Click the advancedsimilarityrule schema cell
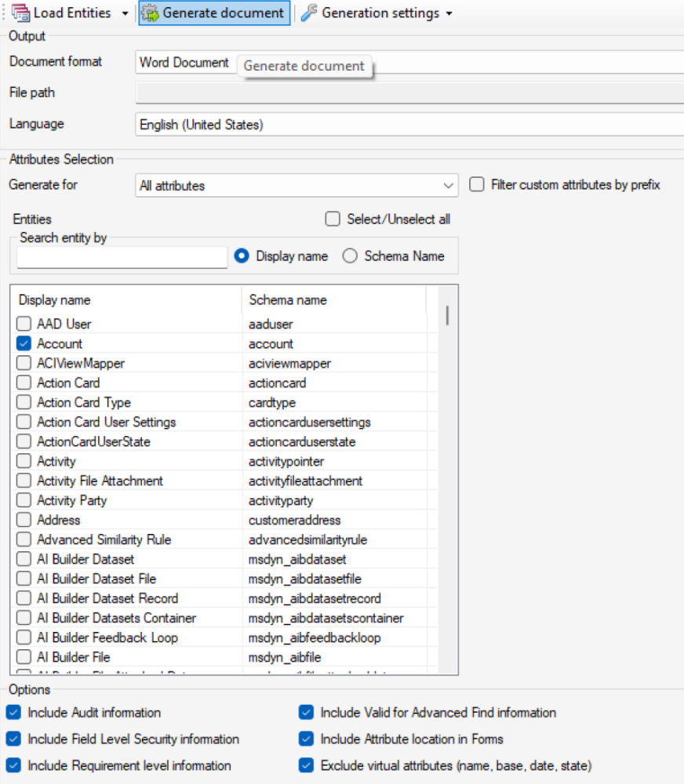Screen dimensions: 684x784 (x=307, y=539)
